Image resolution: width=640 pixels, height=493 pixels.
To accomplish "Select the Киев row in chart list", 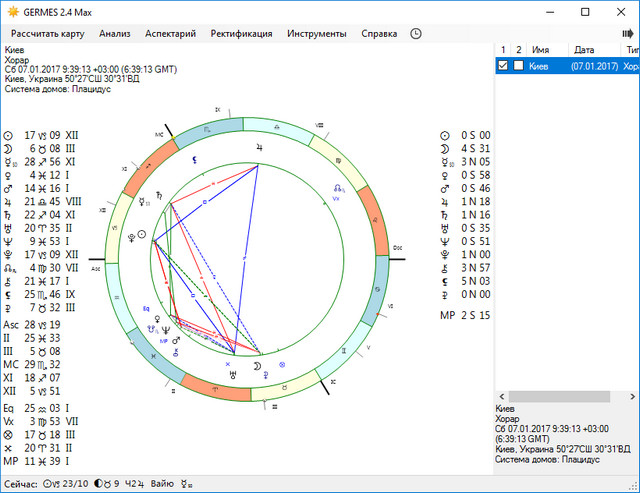I will [545, 66].
